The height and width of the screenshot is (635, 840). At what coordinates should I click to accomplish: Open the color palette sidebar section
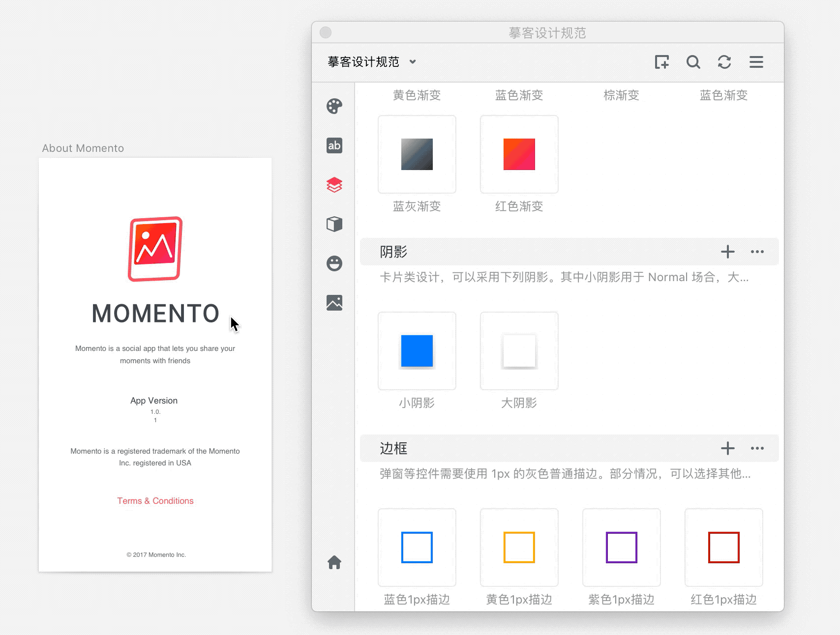click(334, 106)
